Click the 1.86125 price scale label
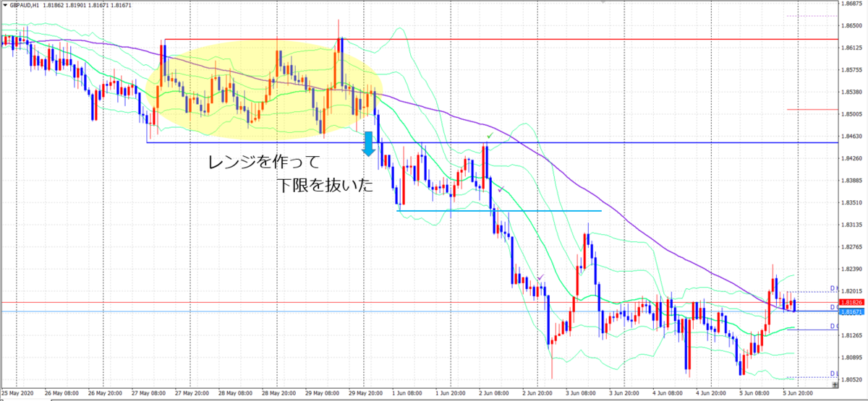Screen dimensions: 868x401 [854, 48]
